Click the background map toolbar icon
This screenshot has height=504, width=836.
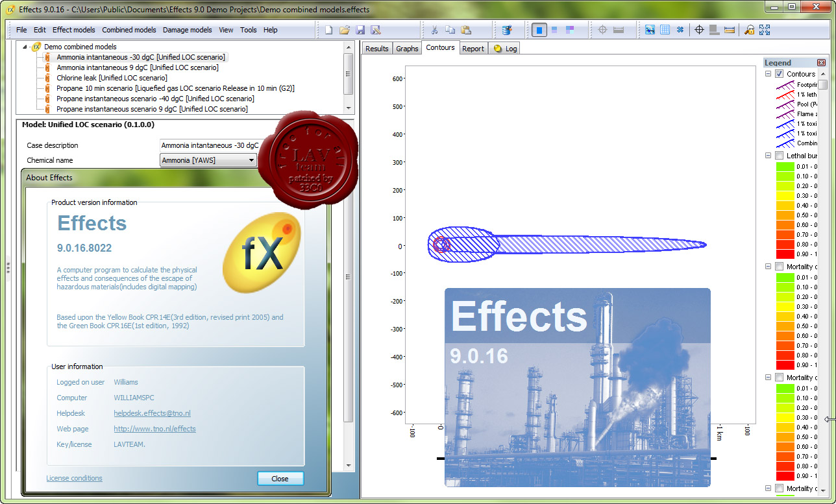point(650,30)
